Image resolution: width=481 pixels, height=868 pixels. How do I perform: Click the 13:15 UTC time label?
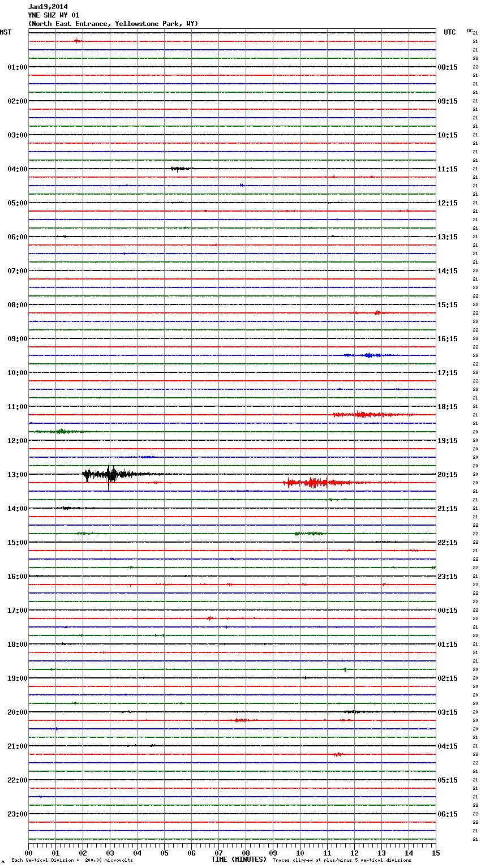click(x=448, y=237)
